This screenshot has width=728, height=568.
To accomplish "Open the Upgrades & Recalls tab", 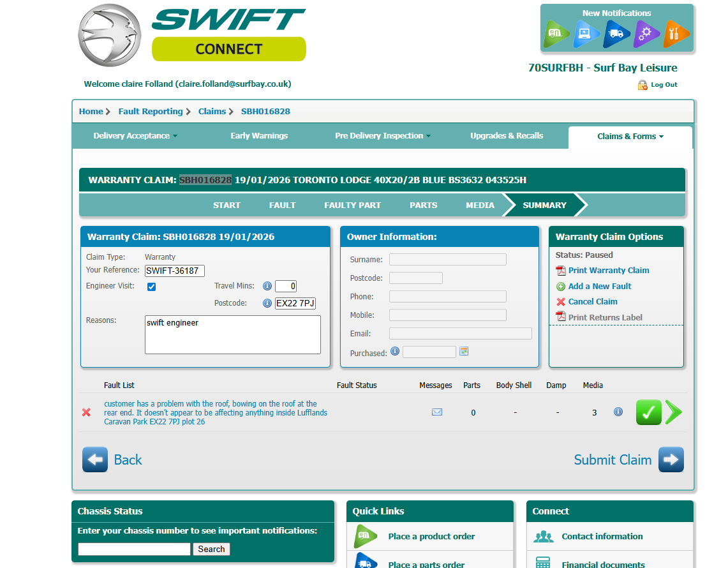I will click(x=507, y=135).
